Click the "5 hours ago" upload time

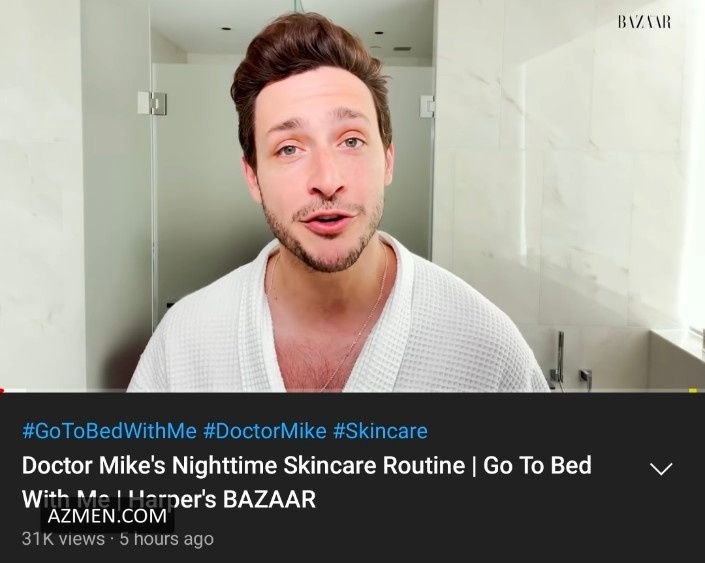tap(166, 539)
